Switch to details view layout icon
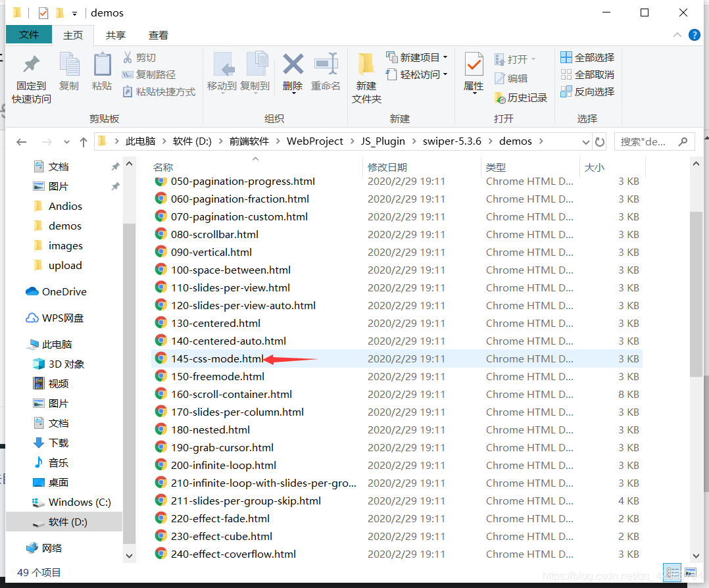Viewport: 709px width, 588px height. click(x=672, y=573)
